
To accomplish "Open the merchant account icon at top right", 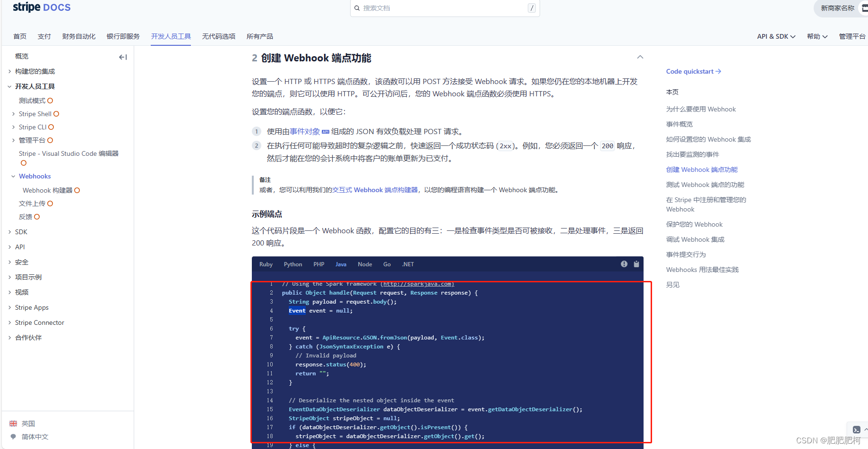I will [864, 8].
